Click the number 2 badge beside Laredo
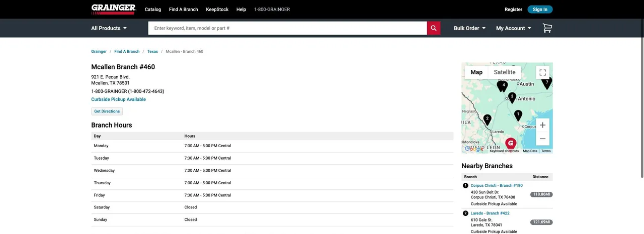This screenshot has height=234, width=644. point(465,213)
